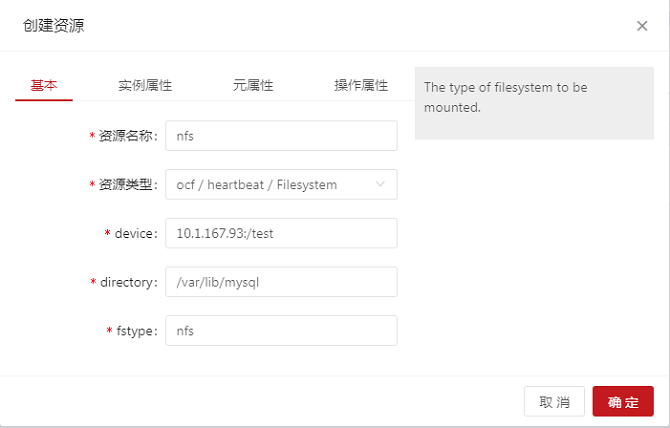Open the 实例属性 tab

pyautogui.click(x=145, y=85)
